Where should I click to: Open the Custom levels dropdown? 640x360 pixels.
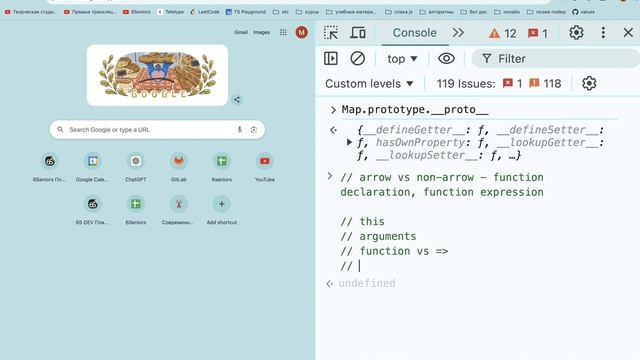click(369, 84)
